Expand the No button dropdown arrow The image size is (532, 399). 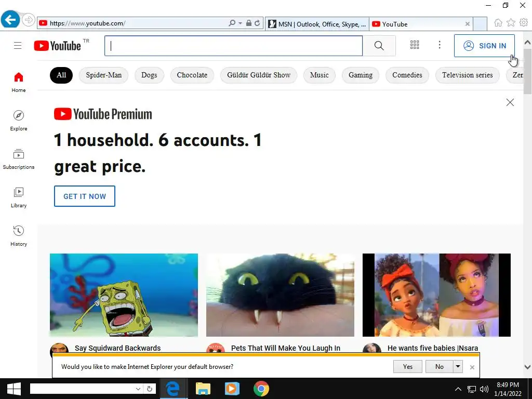pyautogui.click(x=458, y=367)
